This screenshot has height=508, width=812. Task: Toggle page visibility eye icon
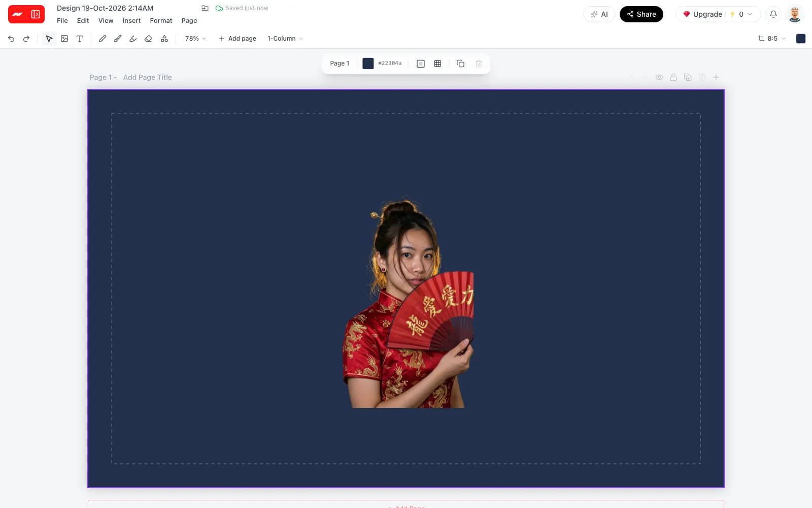(x=659, y=77)
